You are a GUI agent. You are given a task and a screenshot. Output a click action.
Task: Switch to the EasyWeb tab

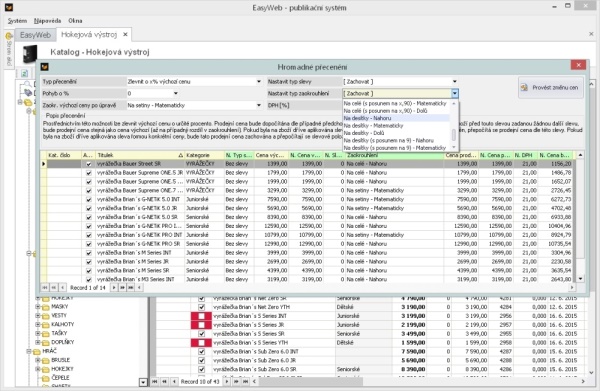(35, 35)
